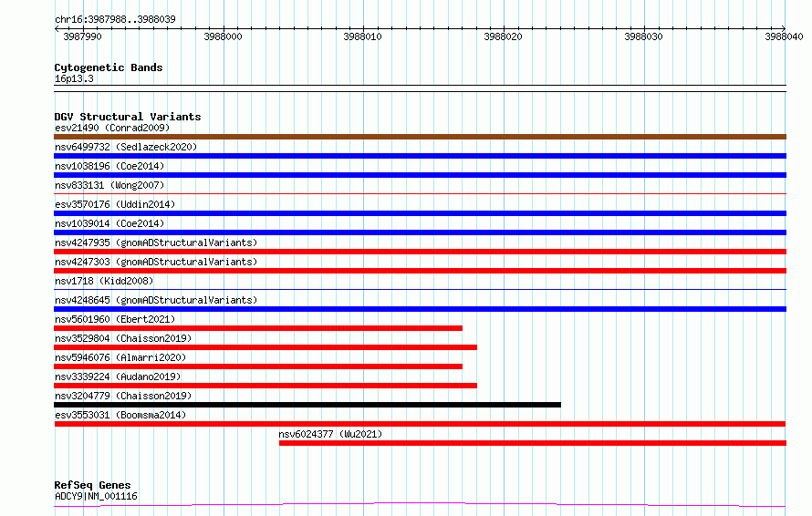Open nsv4247935 gnomAD variant label
812x516 pixels.
pyautogui.click(x=156, y=243)
